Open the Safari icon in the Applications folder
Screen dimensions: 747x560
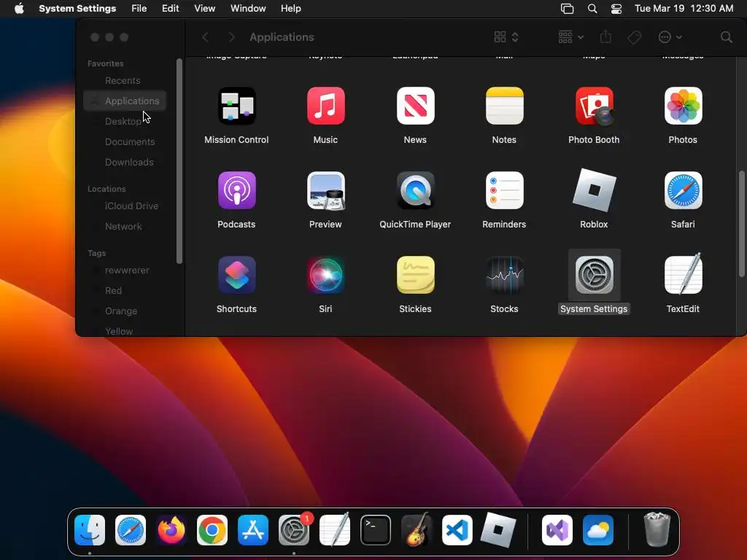(x=683, y=190)
